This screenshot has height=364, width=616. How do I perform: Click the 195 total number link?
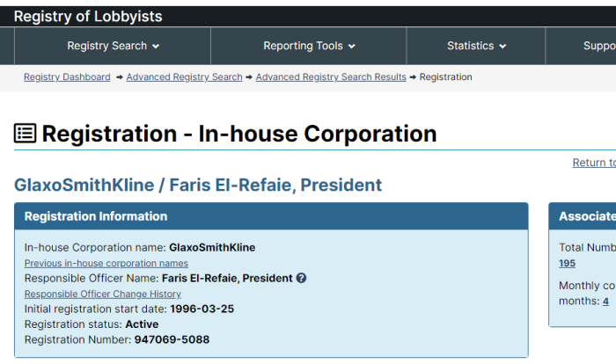[567, 263]
